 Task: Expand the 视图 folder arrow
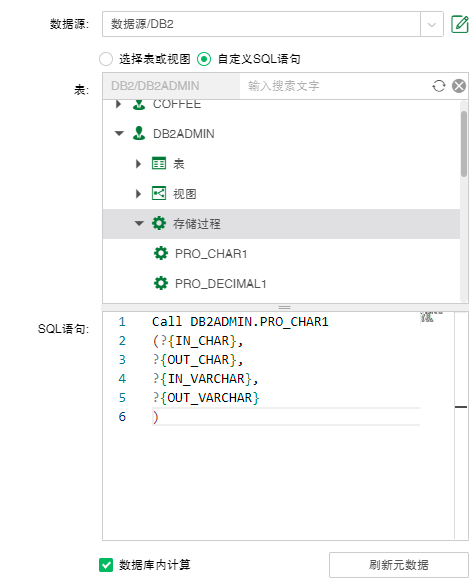click(x=139, y=194)
